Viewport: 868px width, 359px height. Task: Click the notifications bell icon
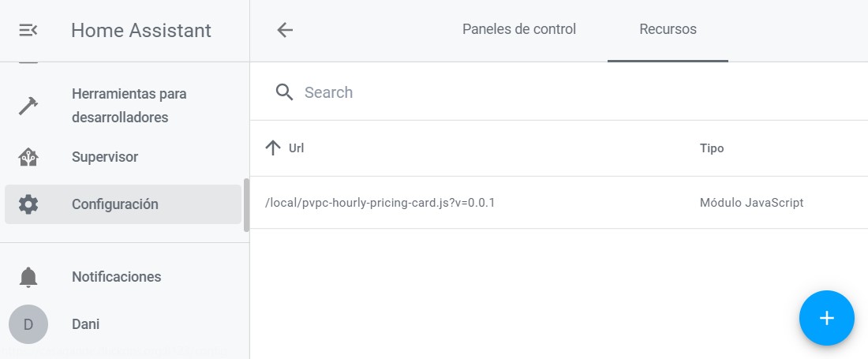click(28, 277)
